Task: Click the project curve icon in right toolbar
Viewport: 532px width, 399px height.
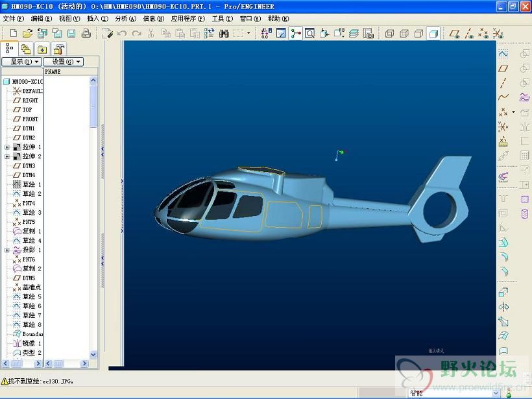Action: pyautogui.click(x=524, y=97)
